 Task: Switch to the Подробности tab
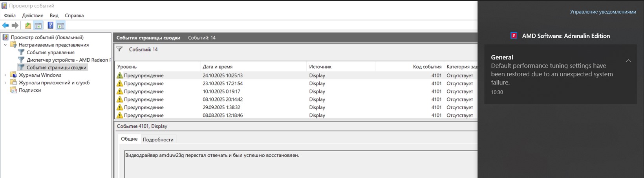point(158,139)
